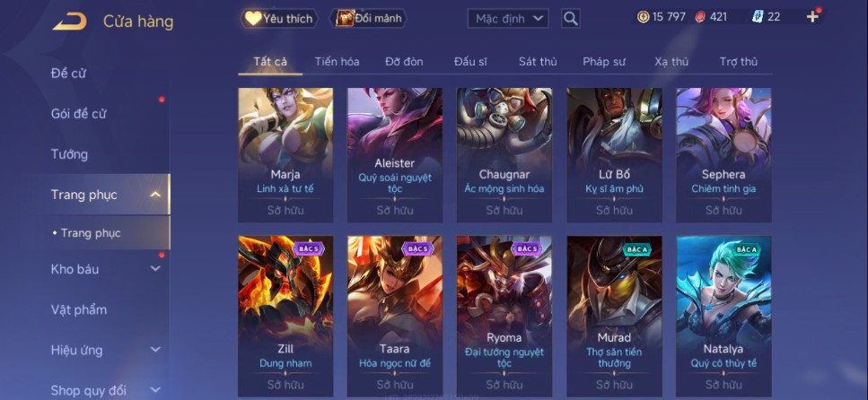Tap the blue voucher ticket icon
Image resolution: width=868 pixels, height=400 pixels.
pyautogui.click(x=758, y=17)
